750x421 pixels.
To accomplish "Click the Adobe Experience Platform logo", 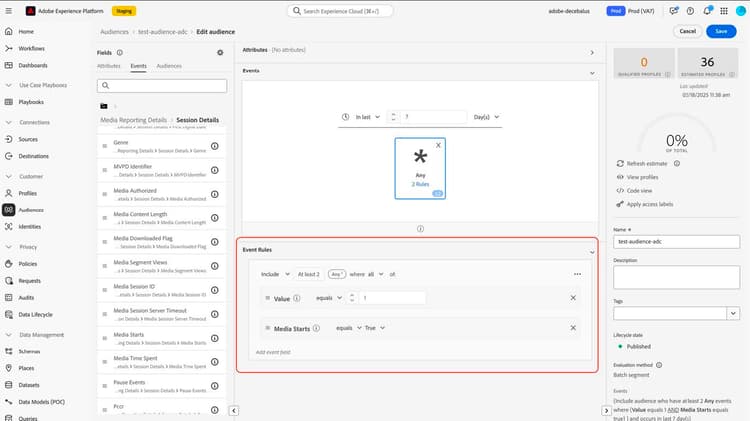I will [x=31, y=11].
